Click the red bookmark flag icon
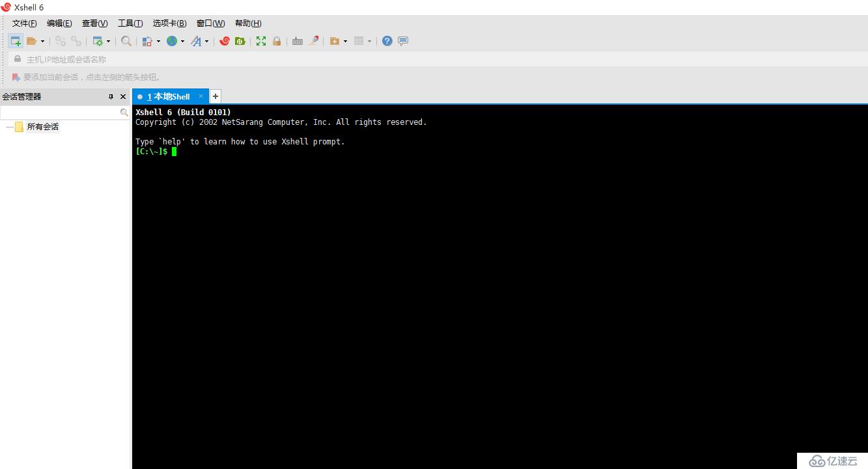Viewport: 868px width, 469px height. (x=16, y=77)
